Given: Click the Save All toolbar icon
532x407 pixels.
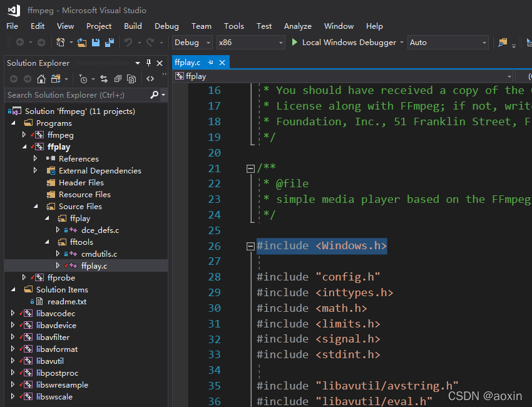Looking at the screenshot, I should (110, 43).
